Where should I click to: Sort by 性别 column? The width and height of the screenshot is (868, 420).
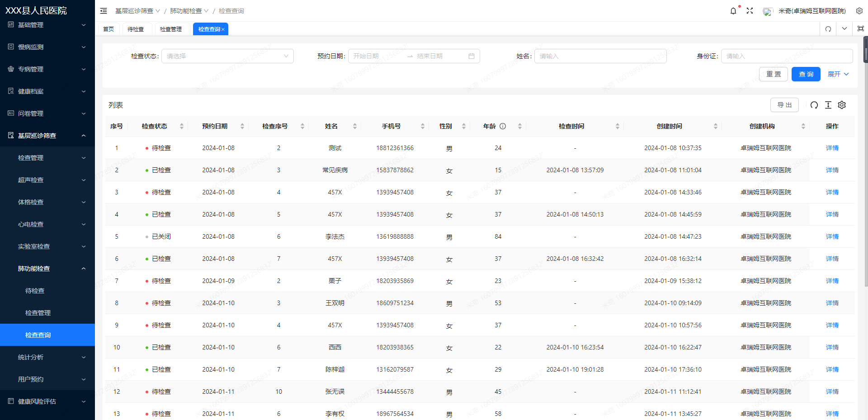point(464,126)
